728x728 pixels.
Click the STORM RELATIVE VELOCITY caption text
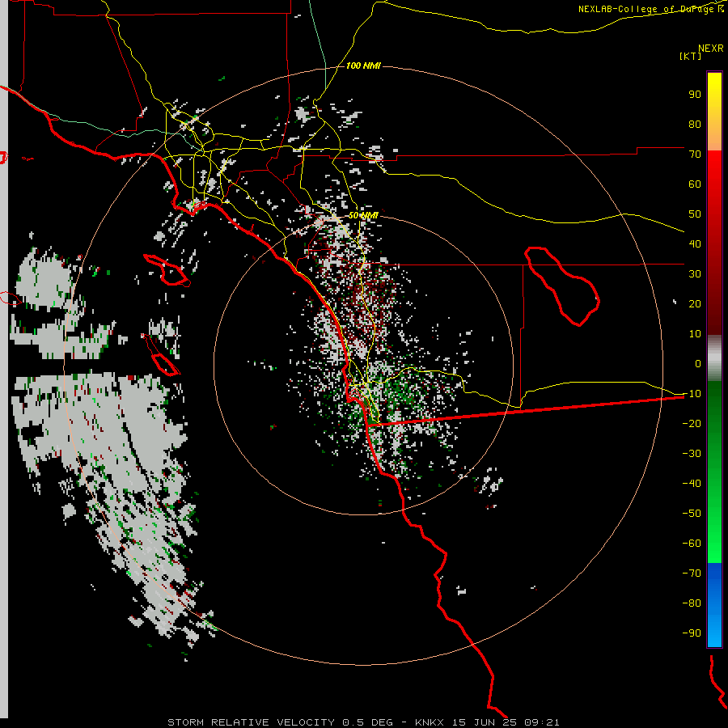(x=252, y=722)
